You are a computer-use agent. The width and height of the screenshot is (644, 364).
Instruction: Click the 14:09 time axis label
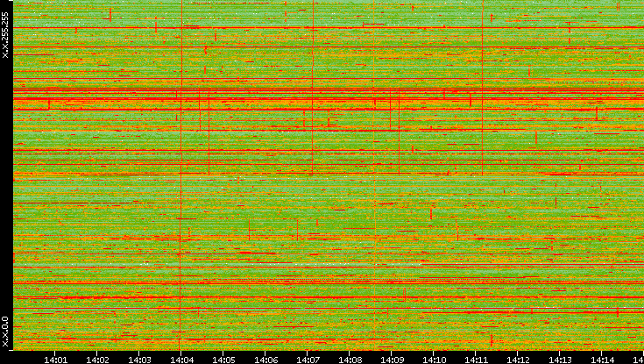(x=392, y=360)
